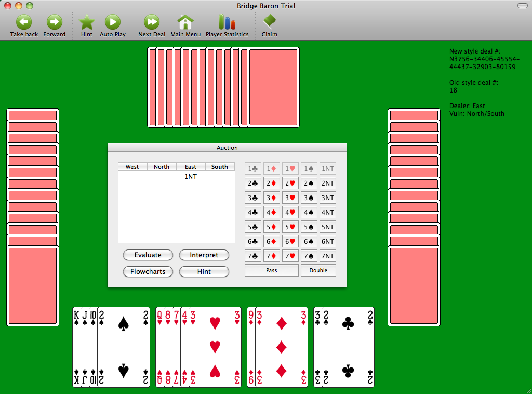Bid 3 spades
This screenshot has height=394, width=532.
pos(309,198)
